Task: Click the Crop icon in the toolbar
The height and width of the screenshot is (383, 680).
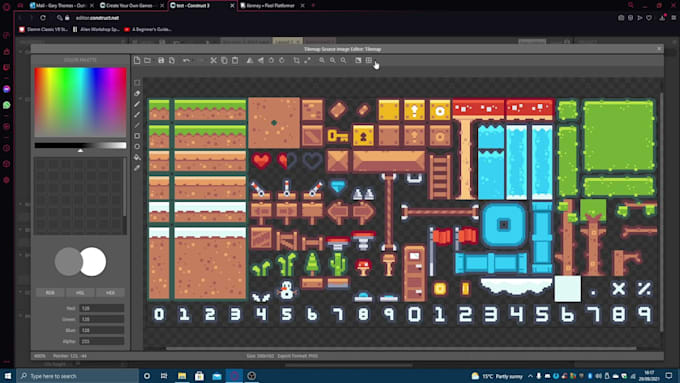Action: click(297, 60)
